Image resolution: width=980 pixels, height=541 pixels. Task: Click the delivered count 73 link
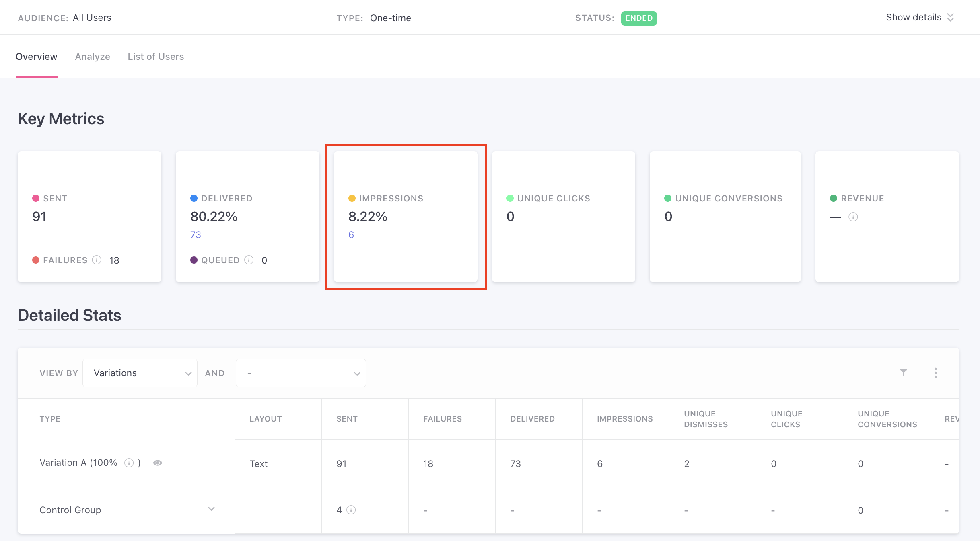pyautogui.click(x=196, y=235)
